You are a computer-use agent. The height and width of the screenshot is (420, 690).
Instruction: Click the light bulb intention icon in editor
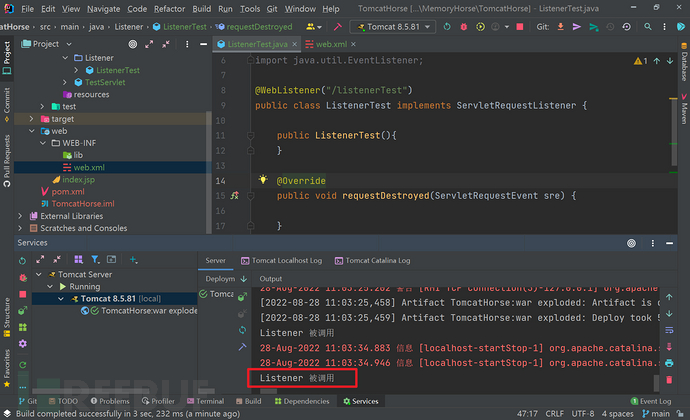264,180
